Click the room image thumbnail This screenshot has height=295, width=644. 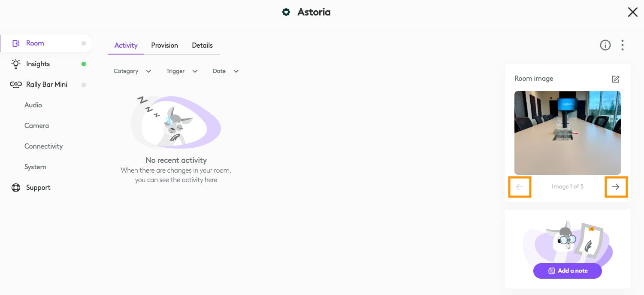[x=567, y=133]
